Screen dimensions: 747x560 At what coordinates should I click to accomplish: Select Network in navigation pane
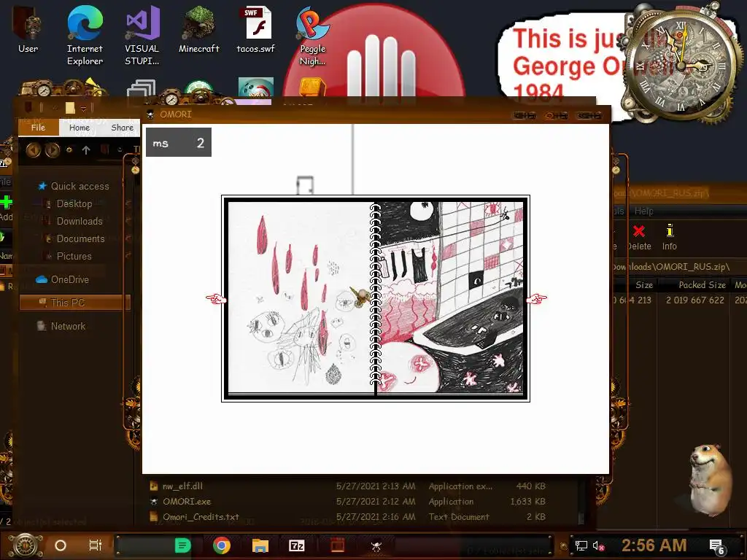pyautogui.click(x=68, y=326)
